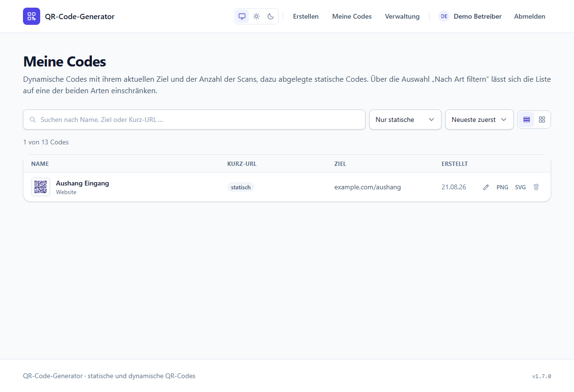This screenshot has width=574, height=392.
Task: Switch to grid view
Action: point(542,120)
